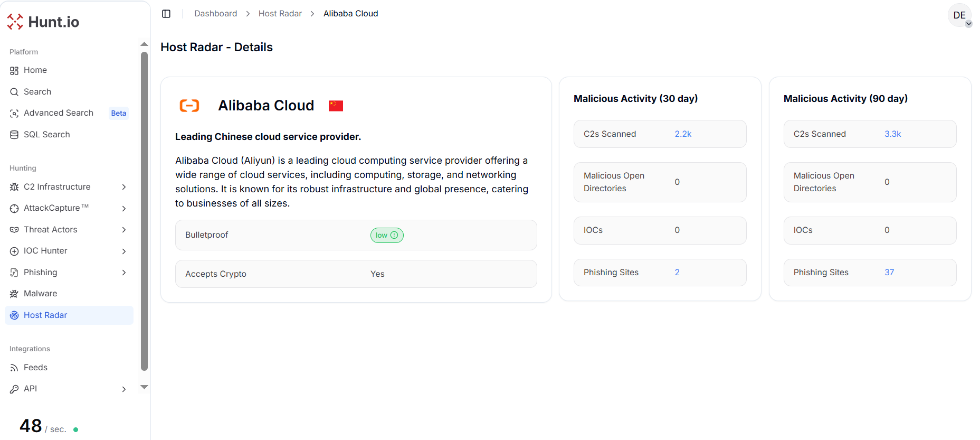This screenshot has width=980, height=440.
Task: Expand the Threat Actors section
Action: pyautogui.click(x=124, y=230)
